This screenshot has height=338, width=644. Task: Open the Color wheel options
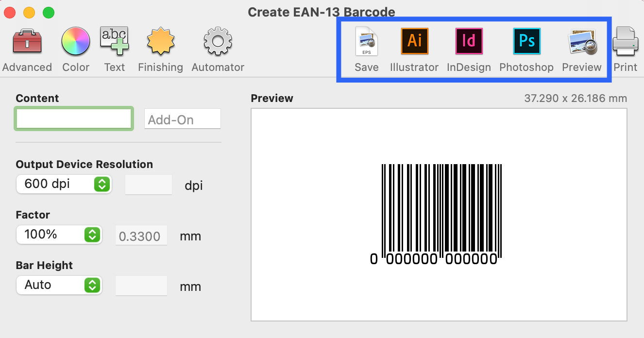[76, 50]
